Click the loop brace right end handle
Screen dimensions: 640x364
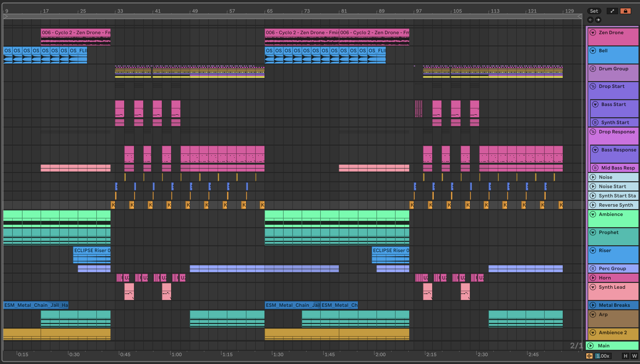580,17
